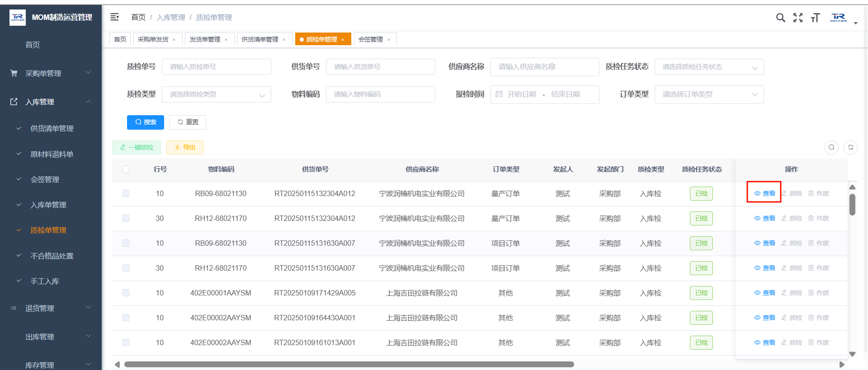868x370 pixels.
Task: Click 作废 on RT20250109161013A001 row
Action: (819, 342)
